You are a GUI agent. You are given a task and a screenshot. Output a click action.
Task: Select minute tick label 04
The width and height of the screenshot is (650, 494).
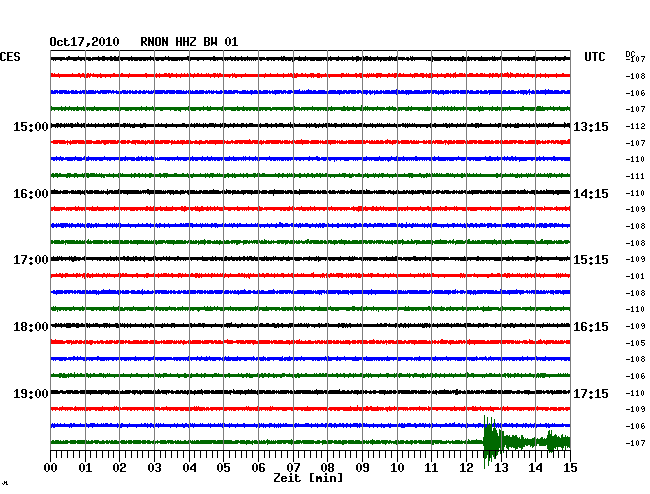click(x=189, y=468)
